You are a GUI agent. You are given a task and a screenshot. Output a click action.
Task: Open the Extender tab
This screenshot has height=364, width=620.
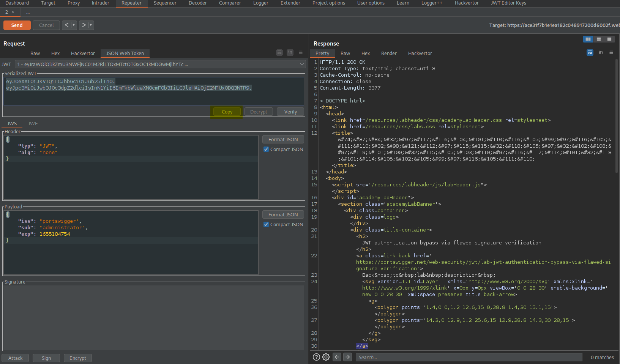coord(290,3)
